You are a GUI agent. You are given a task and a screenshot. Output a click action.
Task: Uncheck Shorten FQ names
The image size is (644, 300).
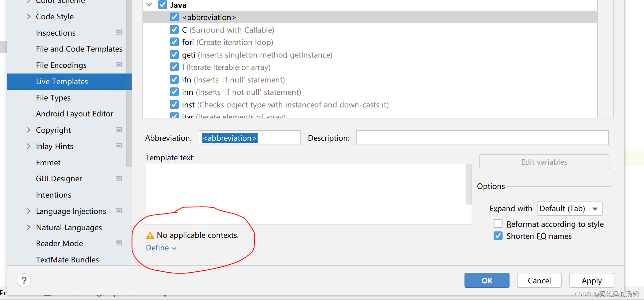point(498,236)
